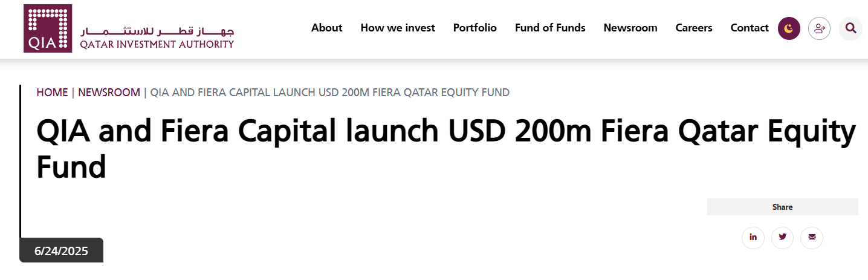The height and width of the screenshot is (280, 868).
Task: Click the current article breadcrumb text
Action: (x=329, y=93)
